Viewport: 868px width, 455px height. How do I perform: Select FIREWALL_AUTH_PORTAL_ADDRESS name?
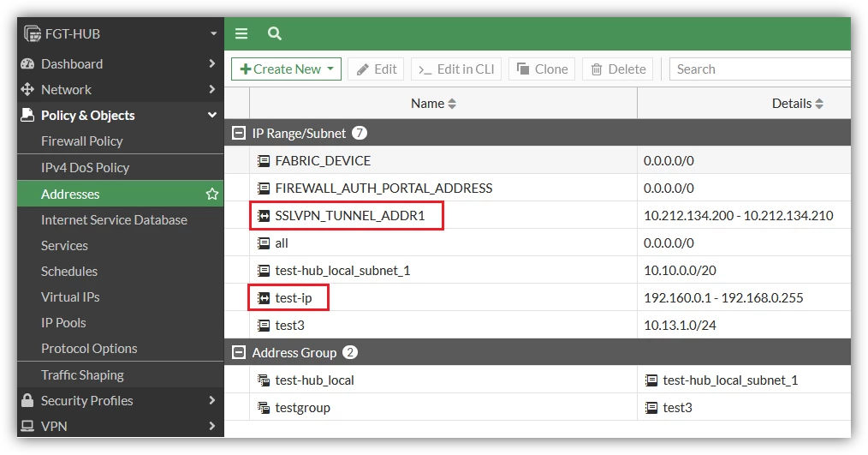point(383,189)
